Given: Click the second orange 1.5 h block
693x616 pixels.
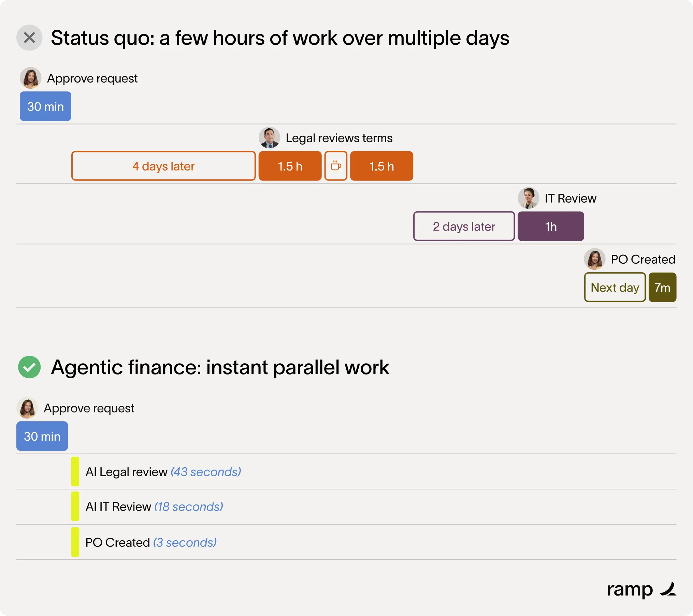Looking at the screenshot, I should 381,166.
